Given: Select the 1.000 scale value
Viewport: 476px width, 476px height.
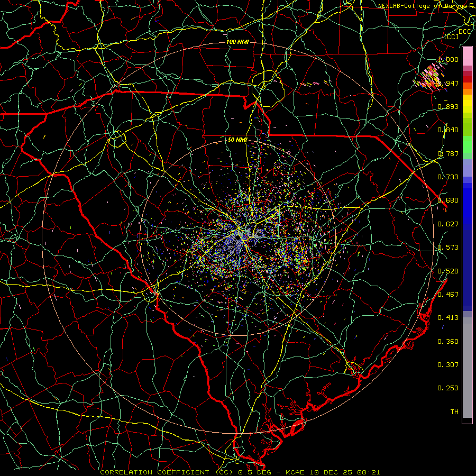Looking at the screenshot, I should pos(448,59).
